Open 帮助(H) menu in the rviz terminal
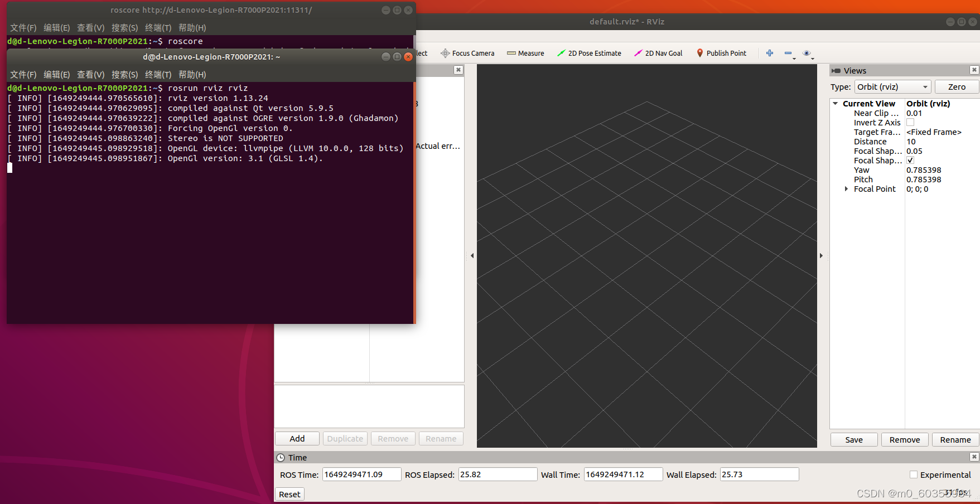Image resolution: width=980 pixels, height=504 pixels. 192,75
